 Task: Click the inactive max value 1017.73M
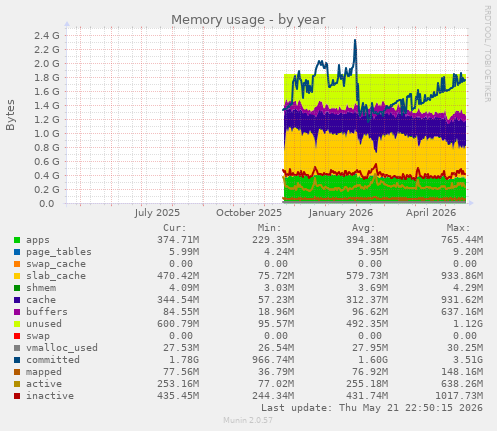pyautogui.click(x=459, y=396)
